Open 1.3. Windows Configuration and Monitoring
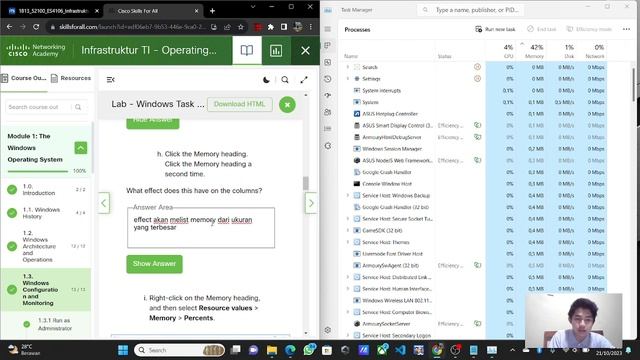Viewport: 640px width, 360px height. click(46, 289)
